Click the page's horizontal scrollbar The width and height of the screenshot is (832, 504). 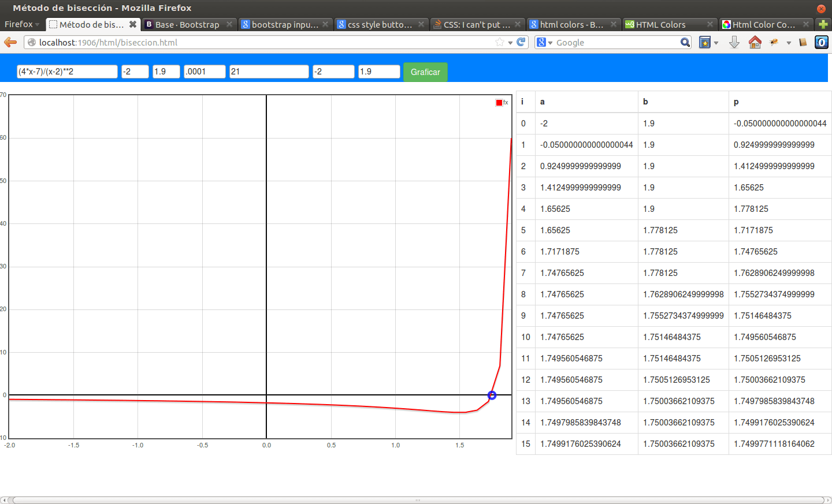(x=418, y=500)
